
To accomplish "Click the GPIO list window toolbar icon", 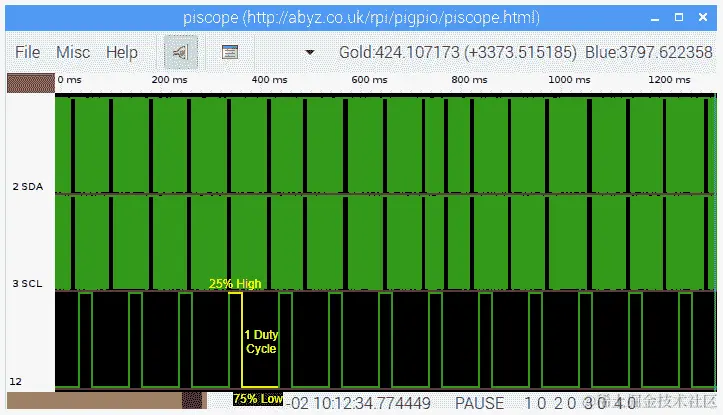I will click(x=230, y=52).
